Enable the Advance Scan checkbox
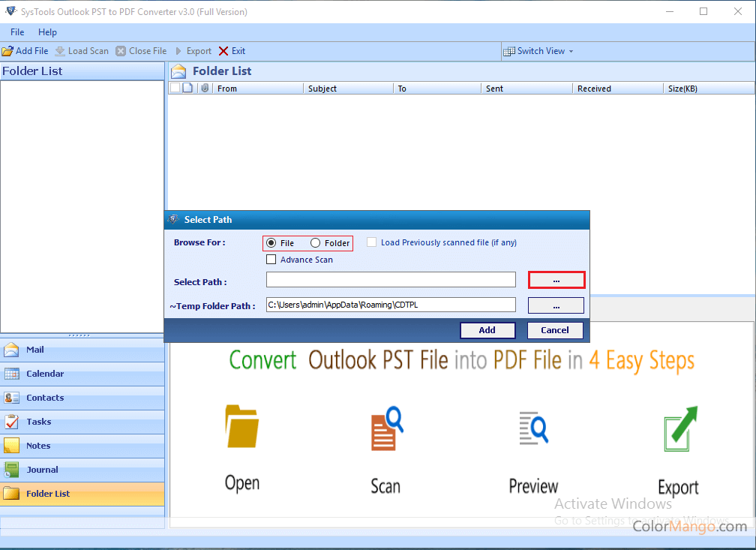 click(x=271, y=260)
